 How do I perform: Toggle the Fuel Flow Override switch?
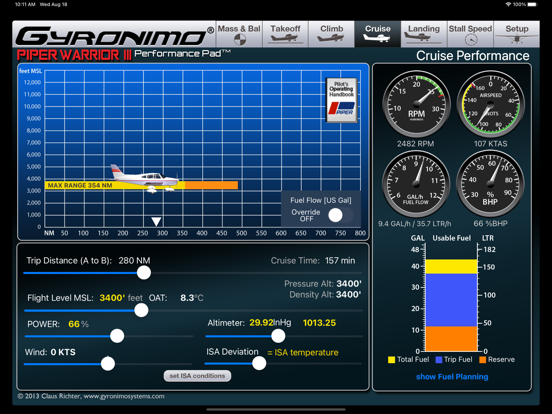(340, 215)
